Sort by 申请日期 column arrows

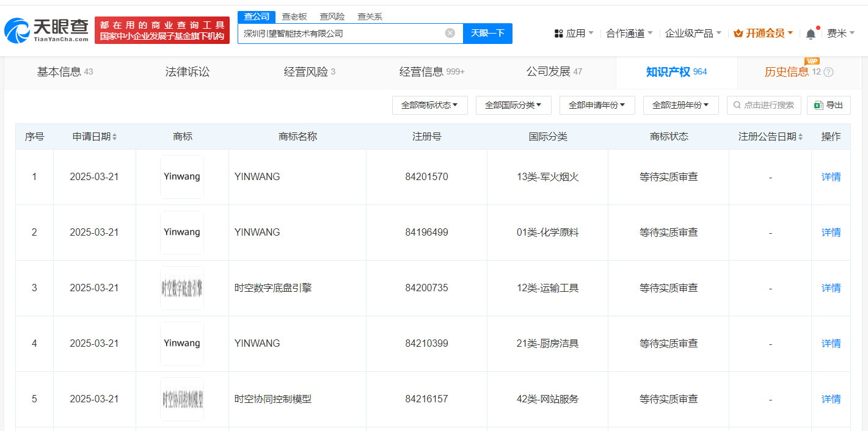tap(114, 137)
